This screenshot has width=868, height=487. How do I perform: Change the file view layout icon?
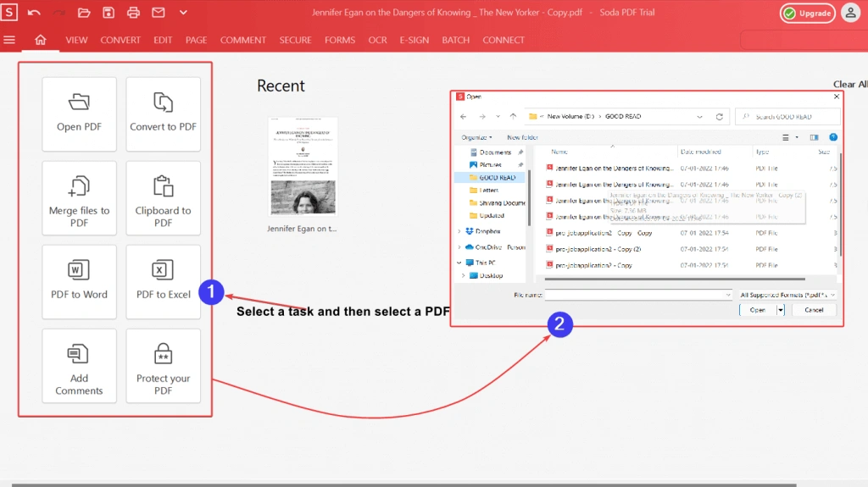785,137
